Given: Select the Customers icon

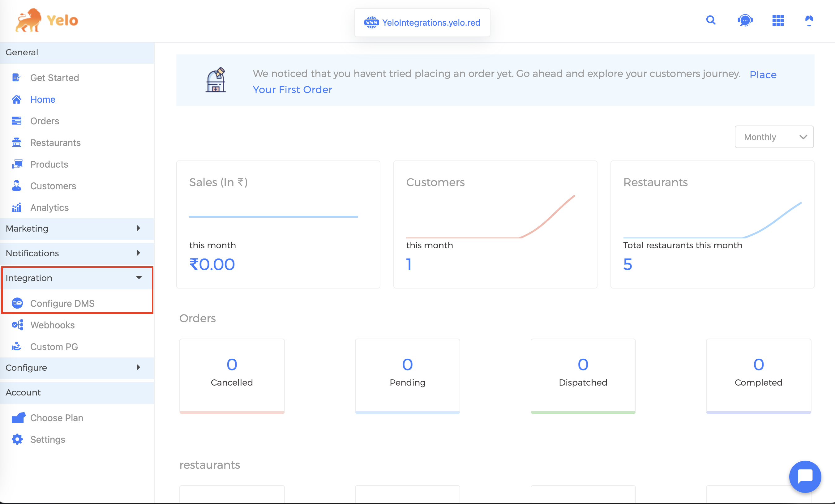Looking at the screenshot, I should (x=17, y=186).
